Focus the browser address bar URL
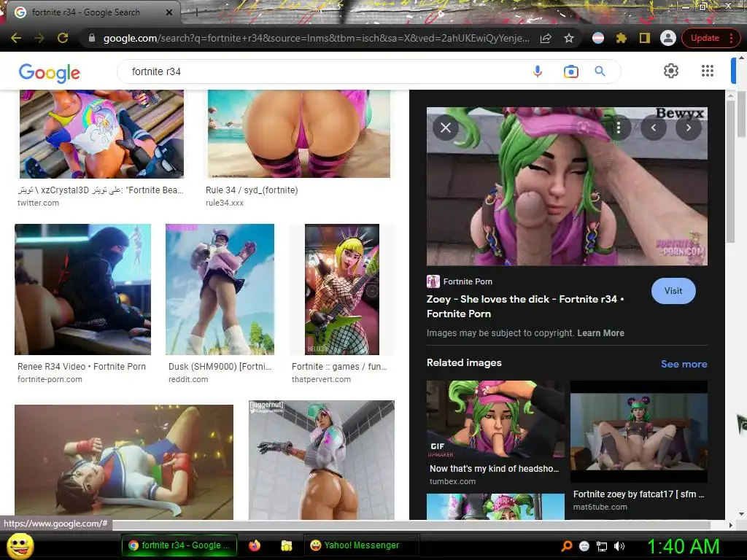The image size is (747, 560). tap(316, 38)
